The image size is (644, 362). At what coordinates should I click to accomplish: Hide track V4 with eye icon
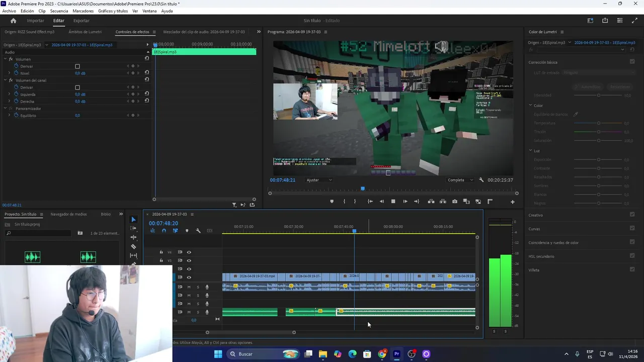[x=189, y=252]
